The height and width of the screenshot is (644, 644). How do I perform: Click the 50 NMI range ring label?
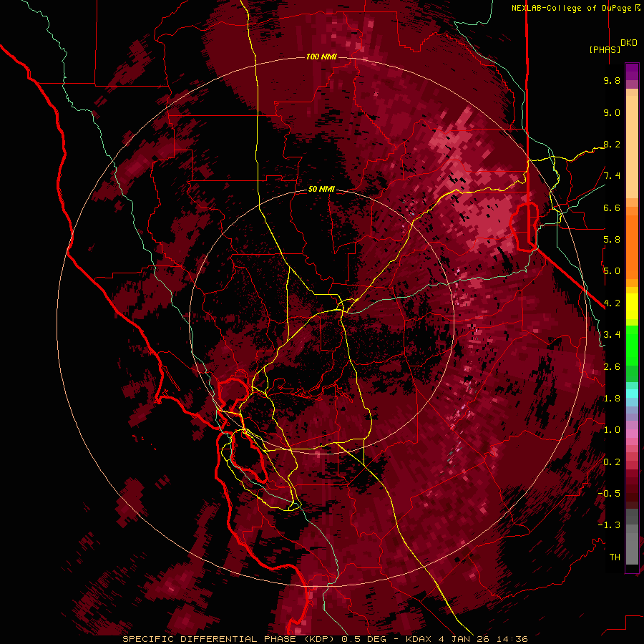pos(321,189)
